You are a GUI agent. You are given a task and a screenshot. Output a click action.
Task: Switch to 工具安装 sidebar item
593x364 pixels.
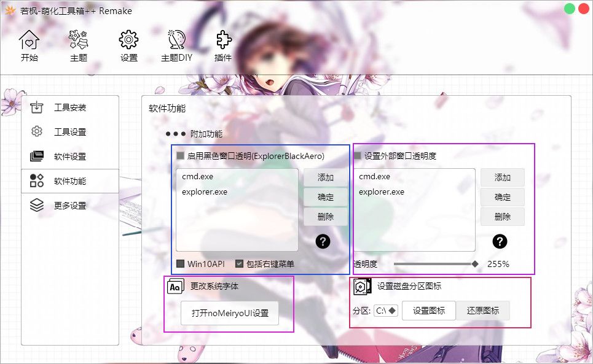click(70, 107)
